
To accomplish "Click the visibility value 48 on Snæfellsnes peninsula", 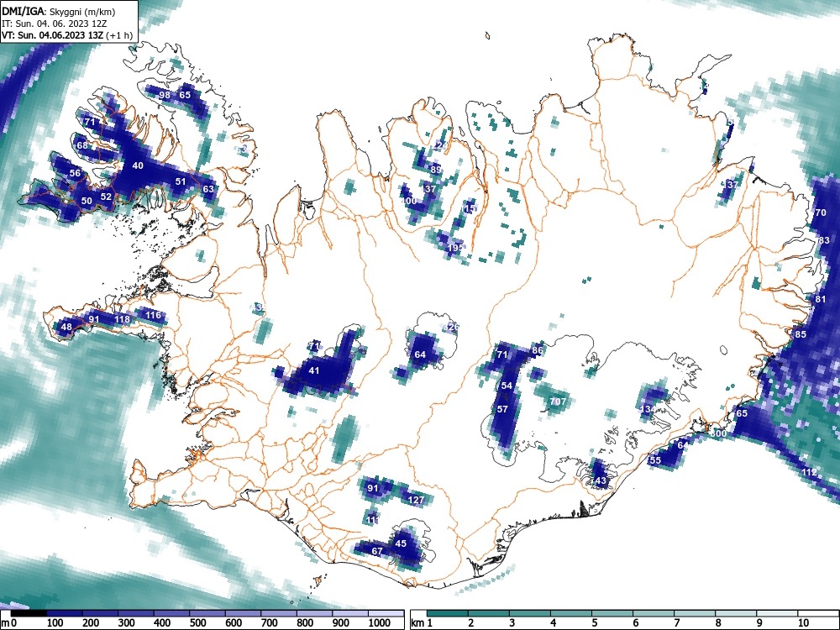I will pyautogui.click(x=66, y=327).
